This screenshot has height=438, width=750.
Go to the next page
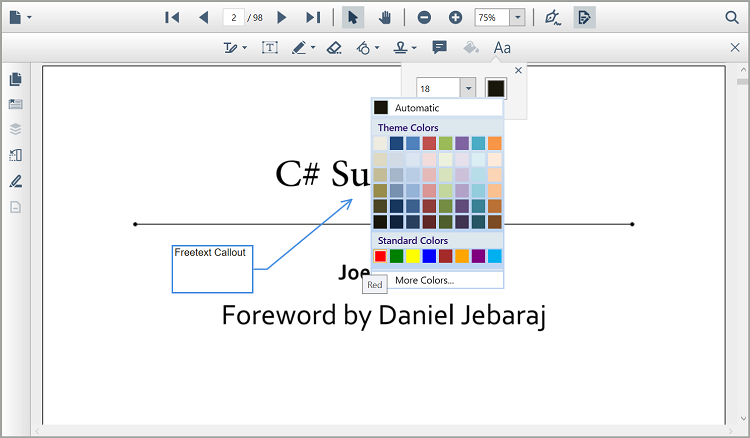[x=282, y=18]
